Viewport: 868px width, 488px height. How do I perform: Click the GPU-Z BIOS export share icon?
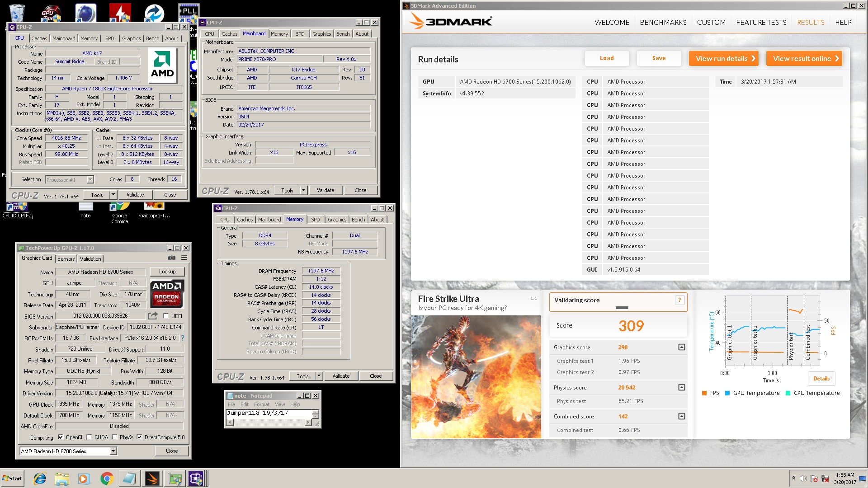click(153, 316)
